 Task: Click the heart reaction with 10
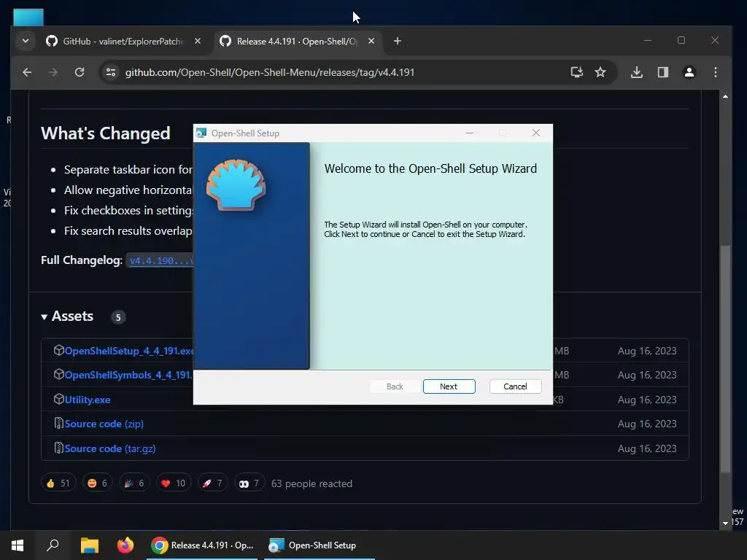click(174, 483)
